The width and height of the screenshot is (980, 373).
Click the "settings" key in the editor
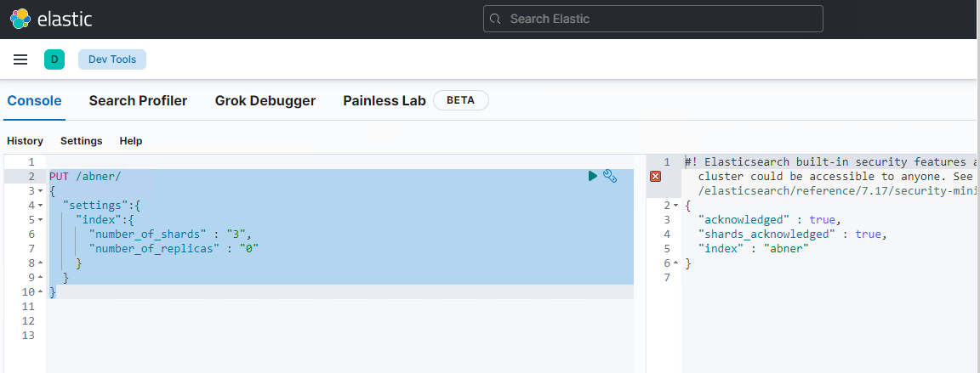pos(95,206)
